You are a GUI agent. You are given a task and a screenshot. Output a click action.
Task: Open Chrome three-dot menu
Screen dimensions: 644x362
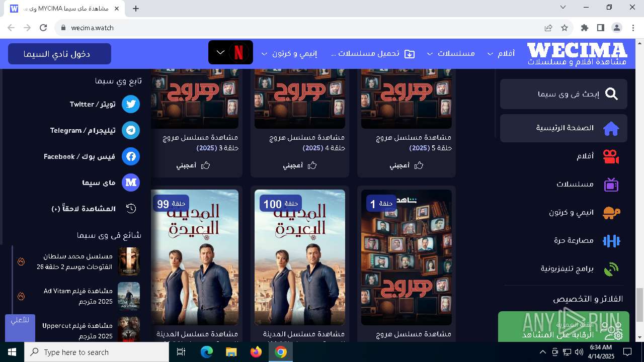click(632, 28)
